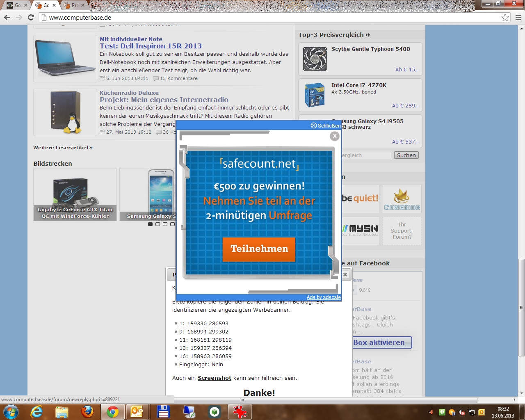Select the third Bildstrecken pagination dot
This screenshot has width=525, height=420.
pyautogui.click(x=165, y=224)
